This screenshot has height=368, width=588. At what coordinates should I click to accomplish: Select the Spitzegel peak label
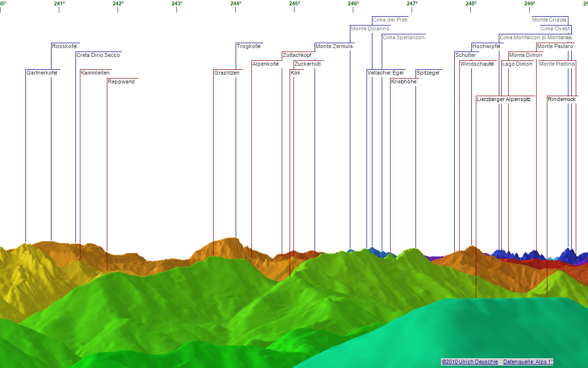click(428, 73)
